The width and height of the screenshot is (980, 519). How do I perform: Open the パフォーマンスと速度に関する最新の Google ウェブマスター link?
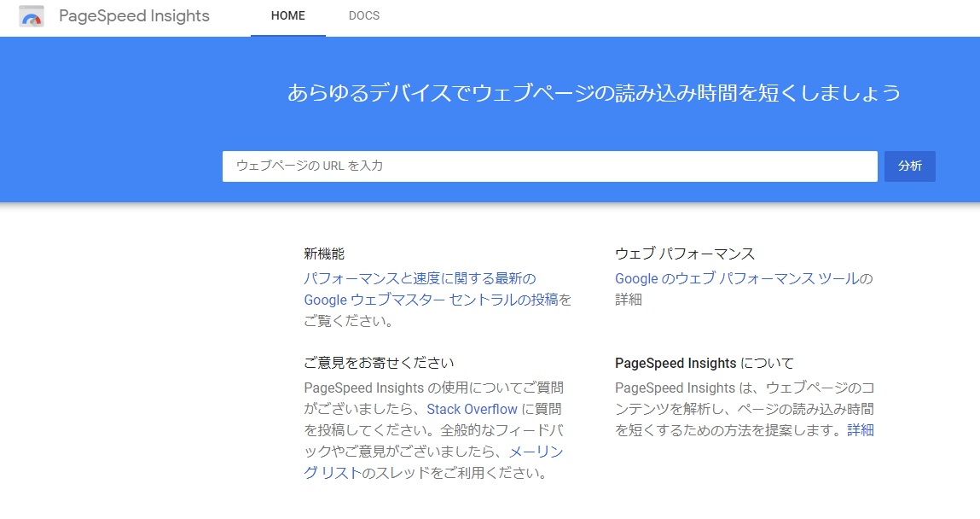coord(432,289)
